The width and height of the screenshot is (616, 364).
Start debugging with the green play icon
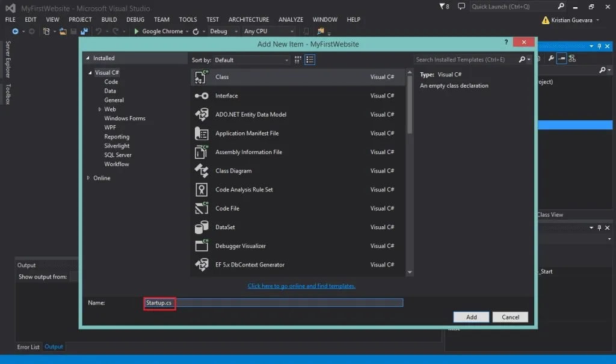click(x=137, y=31)
